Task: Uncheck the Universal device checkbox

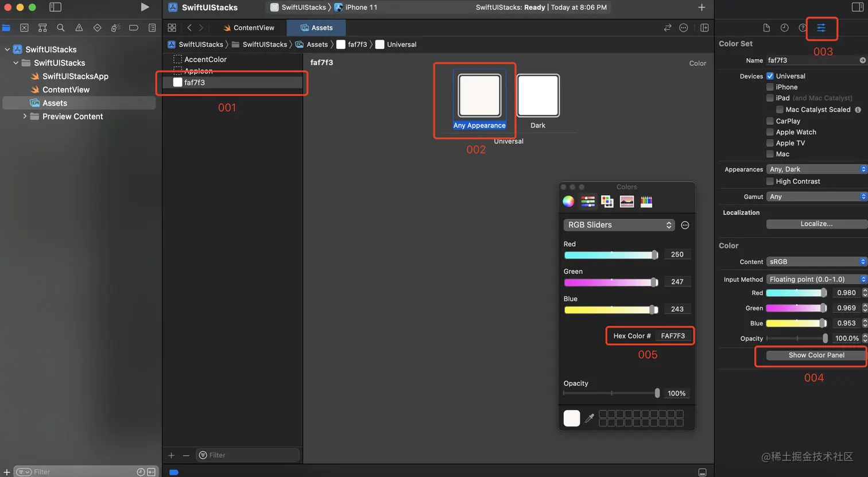Action: (x=770, y=76)
